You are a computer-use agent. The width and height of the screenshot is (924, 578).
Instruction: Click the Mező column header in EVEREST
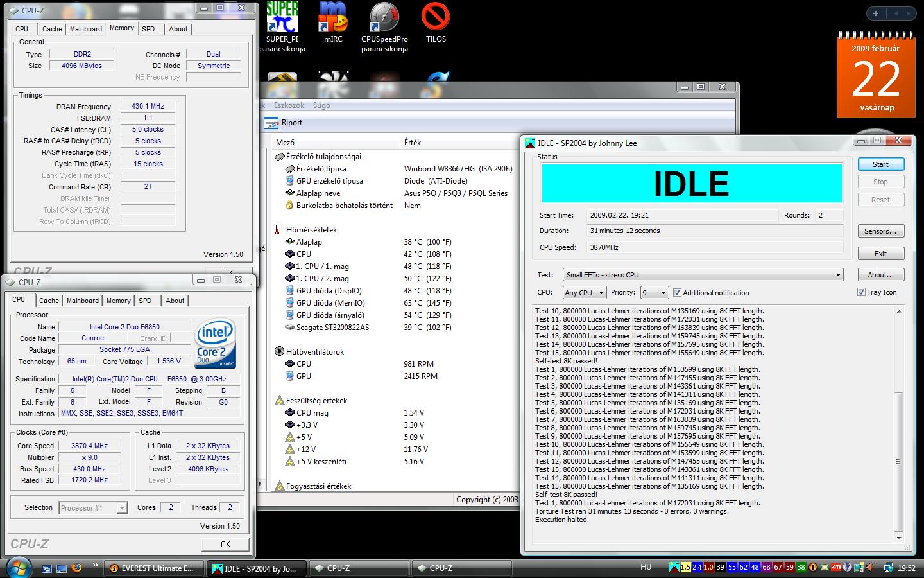pos(336,143)
